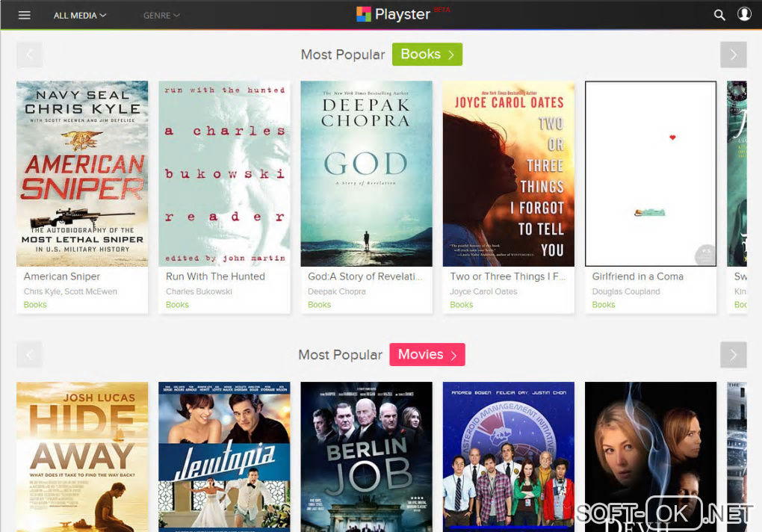Image resolution: width=762 pixels, height=532 pixels.
Task: Open Asteroid Management Initiative movie poster
Action: 508,457
